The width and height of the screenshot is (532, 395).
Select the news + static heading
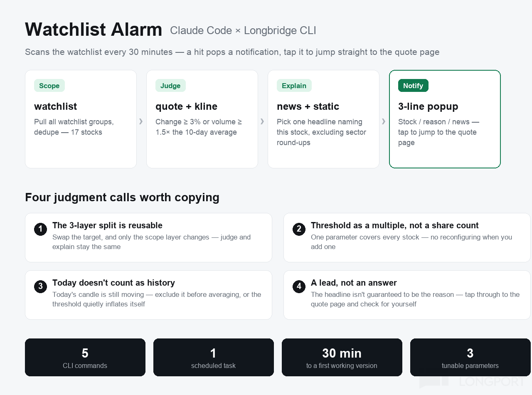[308, 106]
